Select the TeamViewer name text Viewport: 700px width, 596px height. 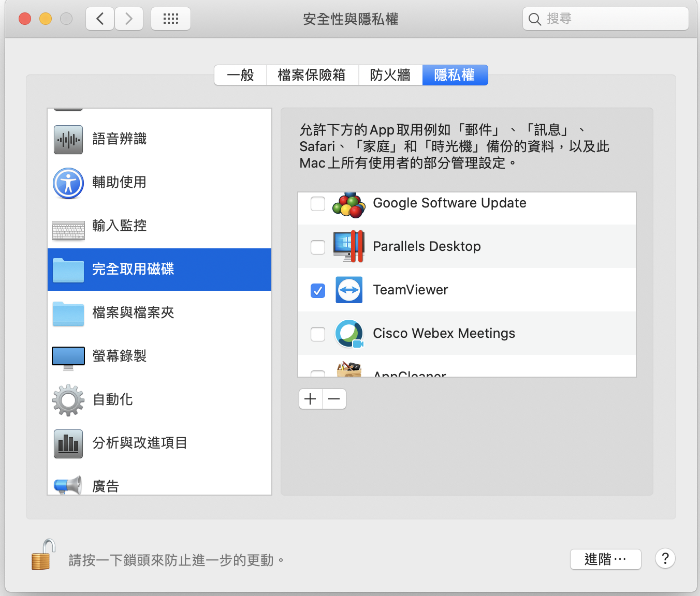(411, 290)
